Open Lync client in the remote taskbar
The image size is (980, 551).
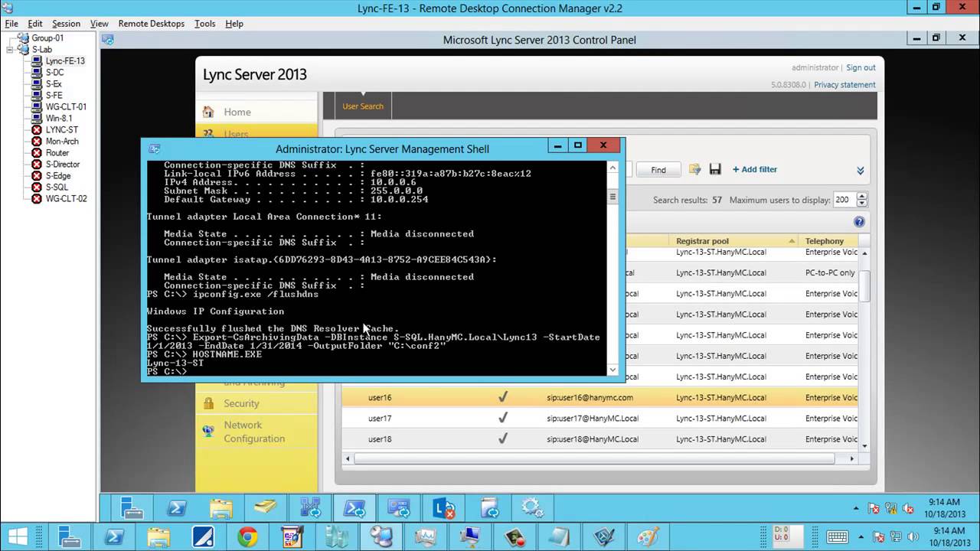[444, 508]
